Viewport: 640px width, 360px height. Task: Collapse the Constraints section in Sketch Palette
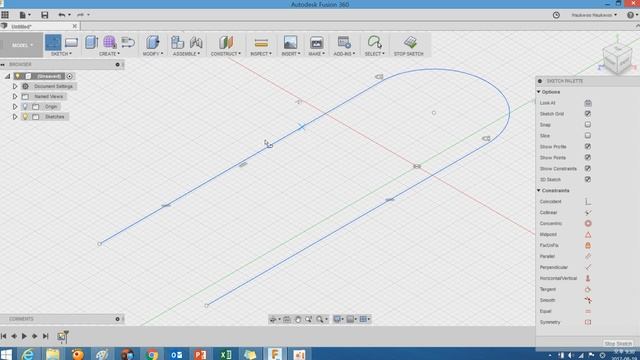coord(539,191)
